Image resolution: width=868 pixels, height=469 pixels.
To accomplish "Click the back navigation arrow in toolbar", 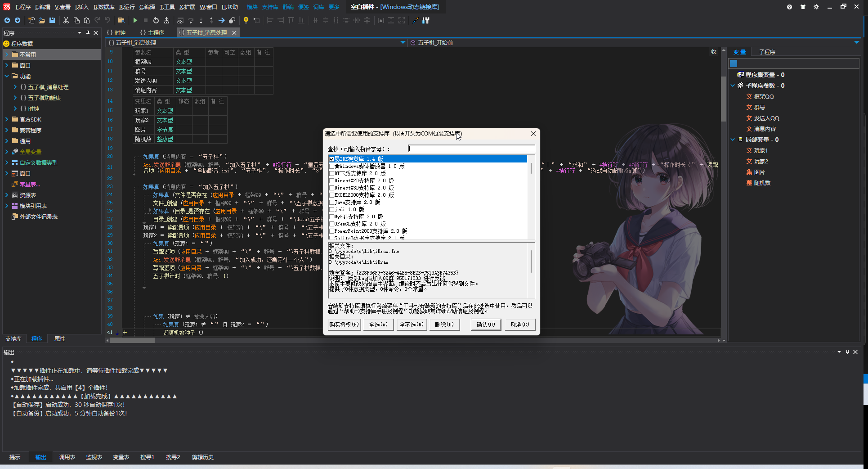I will click(x=7, y=20).
